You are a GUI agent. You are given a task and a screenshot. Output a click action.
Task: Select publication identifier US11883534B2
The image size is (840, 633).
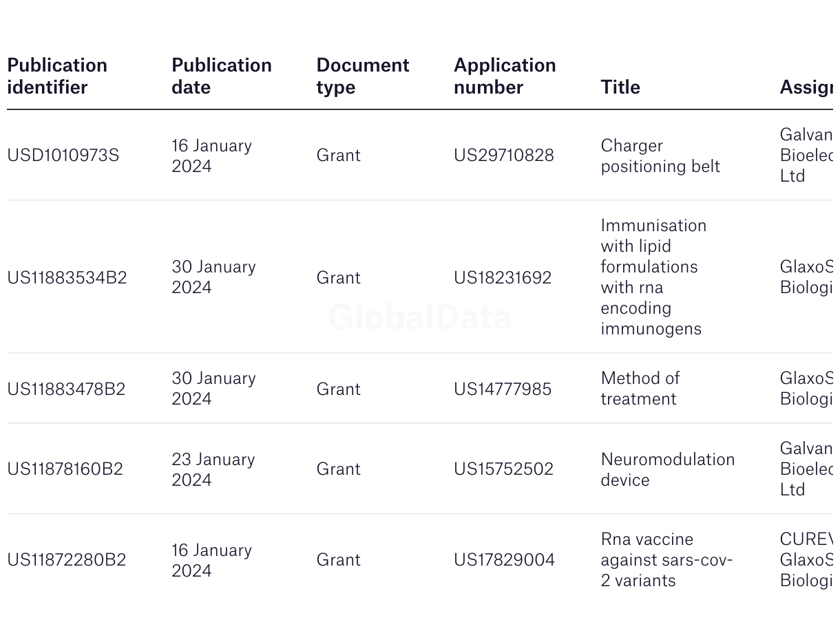coord(67,278)
